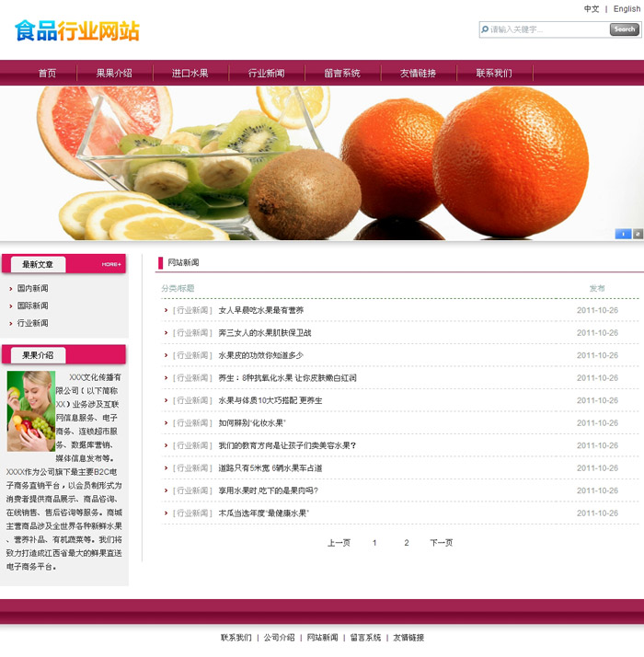Click the magnifier icon in search box
This screenshot has height=657, width=644.
click(x=485, y=29)
